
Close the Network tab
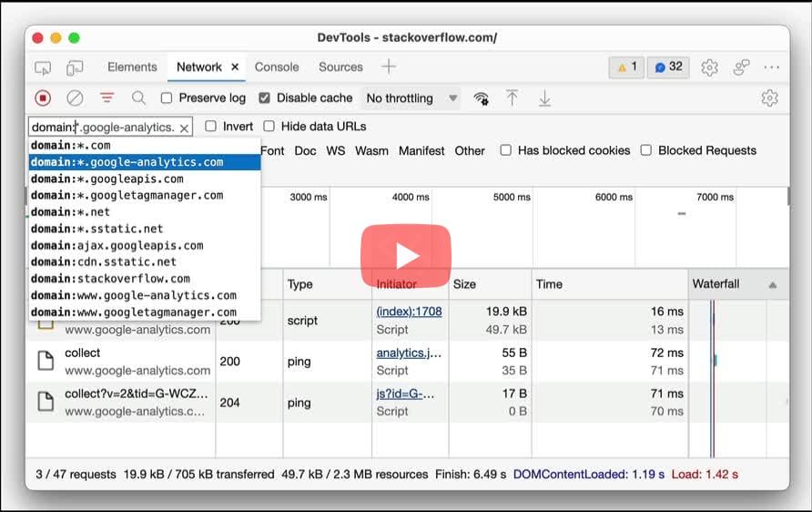[235, 67]
